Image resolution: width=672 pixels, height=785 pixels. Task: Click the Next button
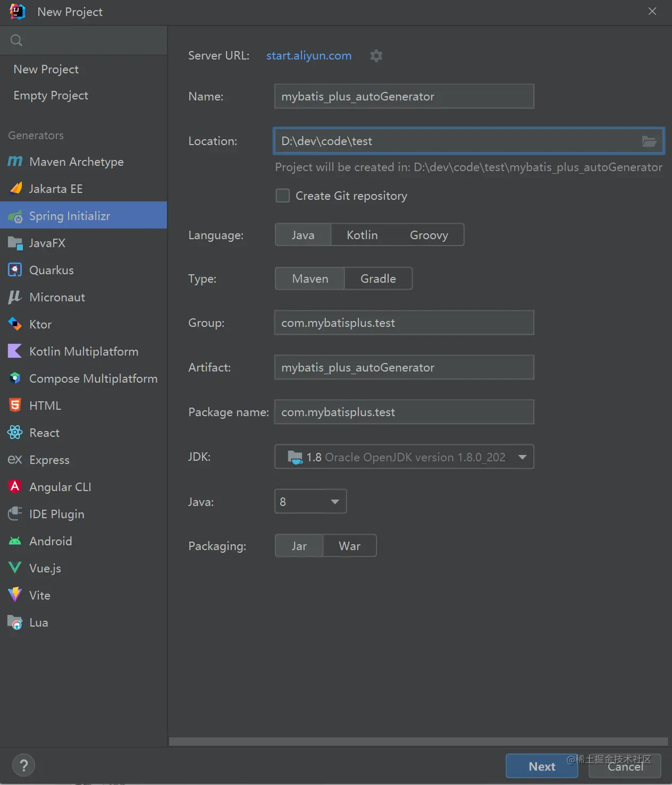(541, 766)
